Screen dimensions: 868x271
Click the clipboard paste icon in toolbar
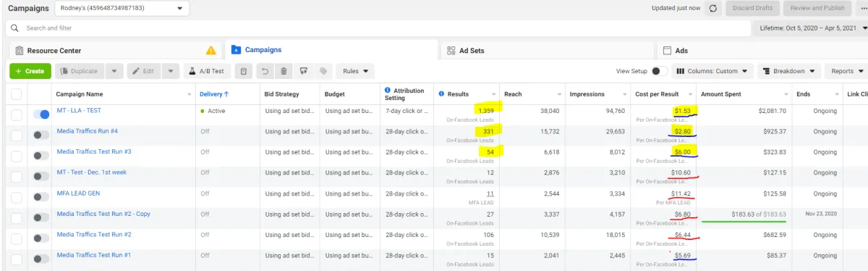(x=244, y=71)
